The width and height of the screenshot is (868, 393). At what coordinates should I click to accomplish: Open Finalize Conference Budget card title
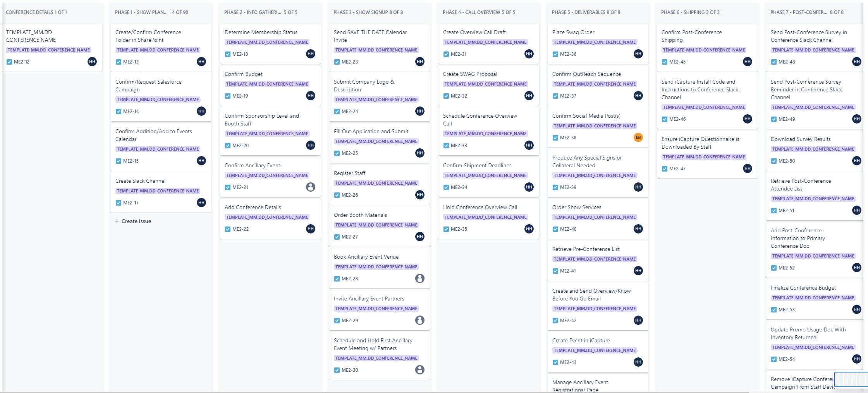tap(803, 288)
